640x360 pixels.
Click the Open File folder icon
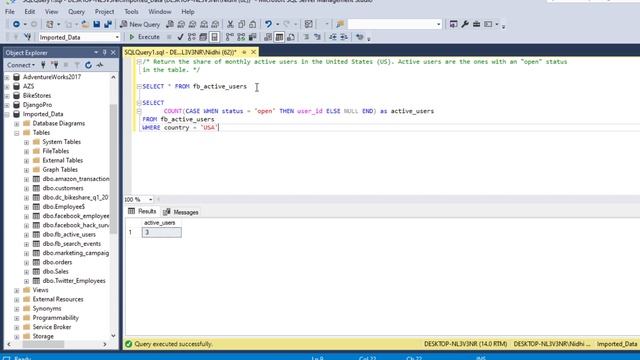(x=85, y=24)
